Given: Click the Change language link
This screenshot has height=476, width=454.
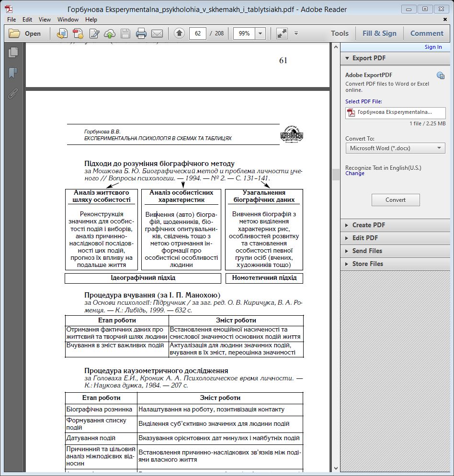Looking at the screenshot, I should 354,174.
